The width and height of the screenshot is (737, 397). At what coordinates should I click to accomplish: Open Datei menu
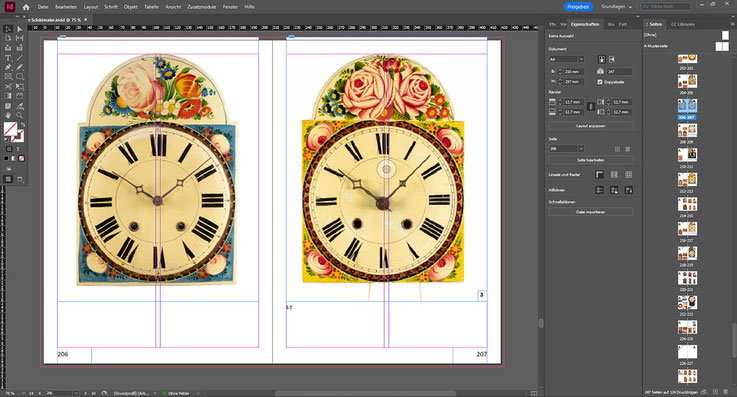coord(43,7)
